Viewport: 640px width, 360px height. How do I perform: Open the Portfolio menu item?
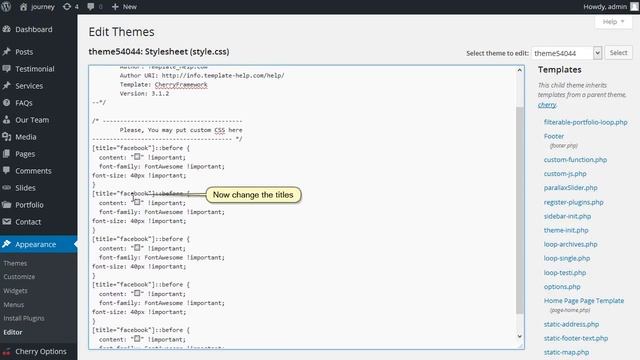(x=29, y=205)
